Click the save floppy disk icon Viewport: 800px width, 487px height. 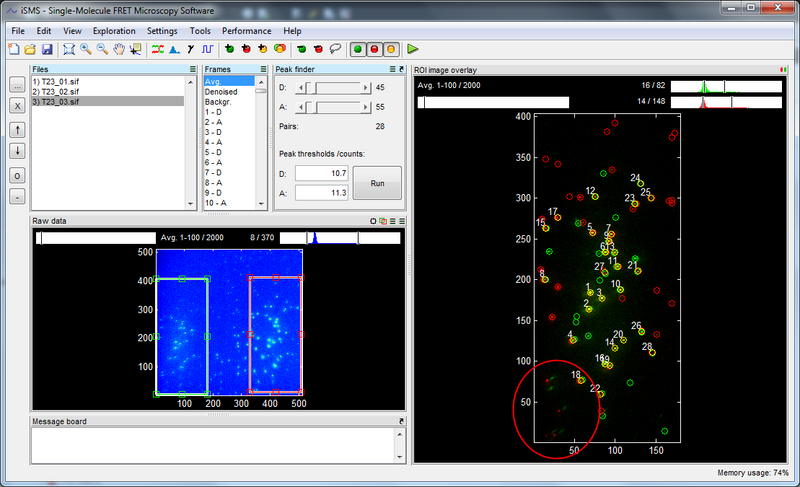[x=47, y=48]
